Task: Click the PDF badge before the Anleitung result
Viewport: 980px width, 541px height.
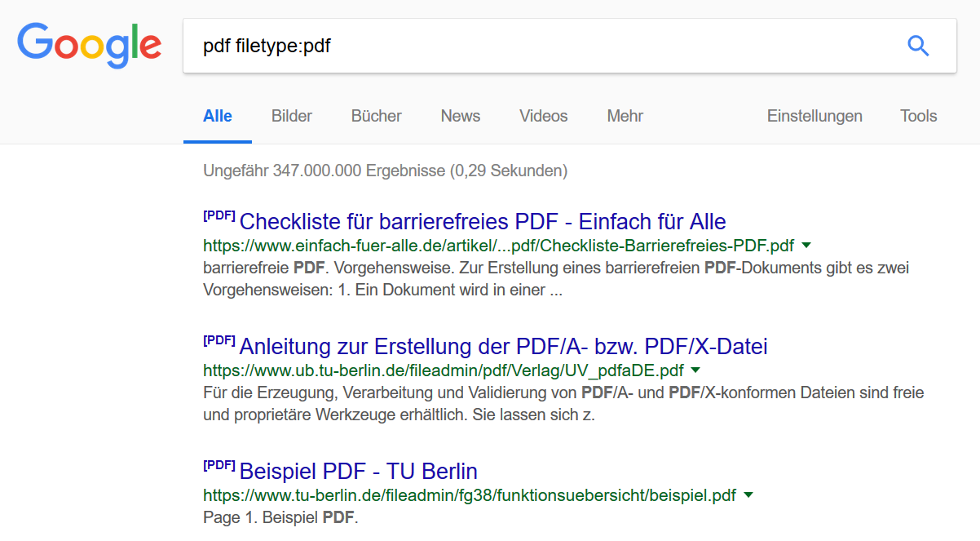Action: tap(218, 339)
